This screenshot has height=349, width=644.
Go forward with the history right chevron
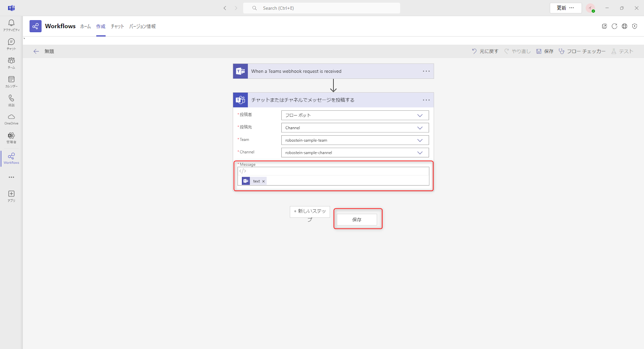click(x=236, y=8)
